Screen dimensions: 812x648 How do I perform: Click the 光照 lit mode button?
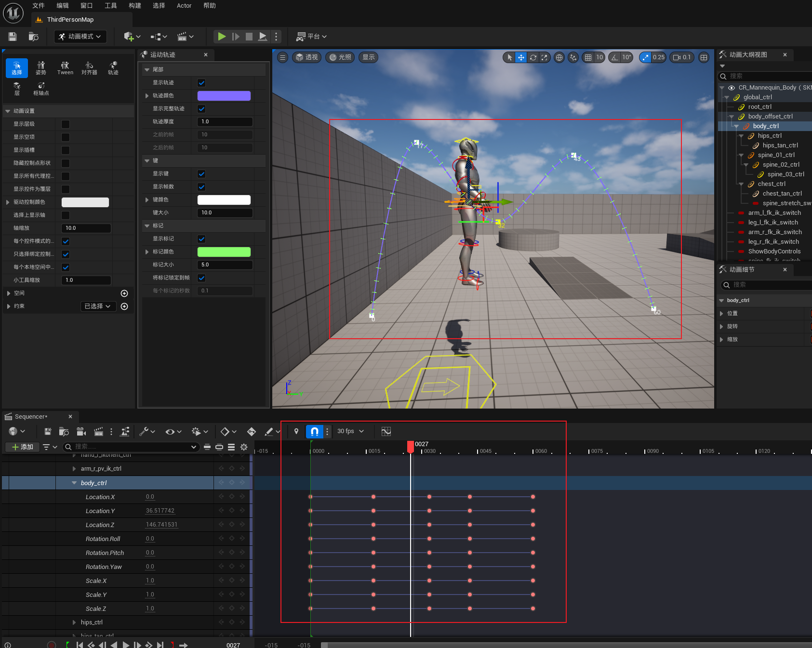coord(340,57)
